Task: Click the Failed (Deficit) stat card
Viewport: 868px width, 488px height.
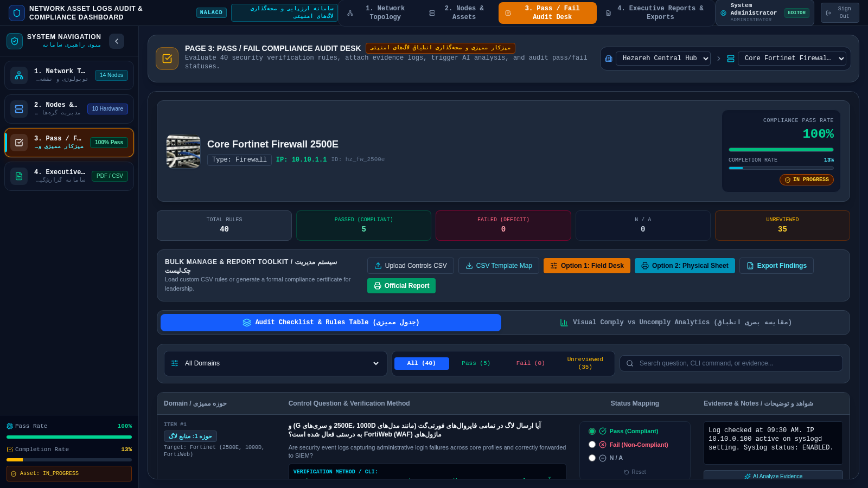Action: (x=503, y=226)
